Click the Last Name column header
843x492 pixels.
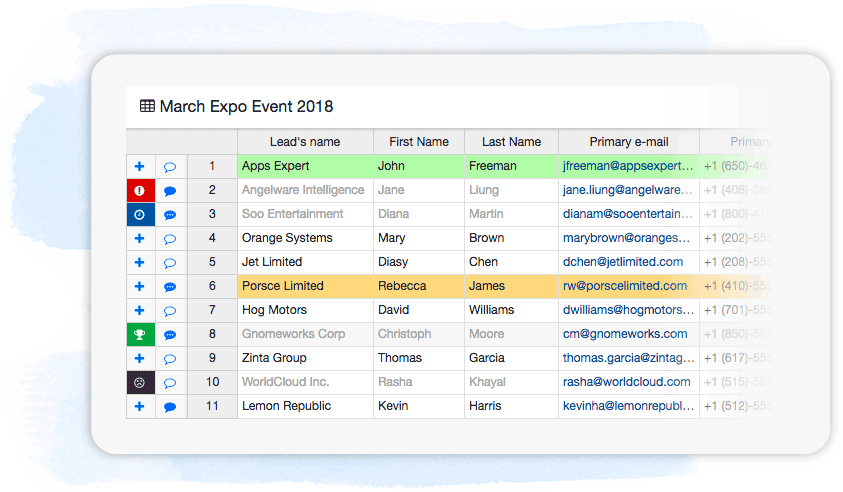[511, 142]
